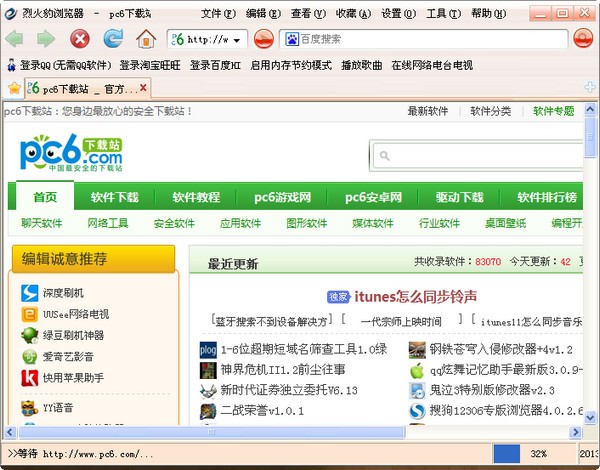
Task: Open the 工具(T) menu
Action: point(443,14)
